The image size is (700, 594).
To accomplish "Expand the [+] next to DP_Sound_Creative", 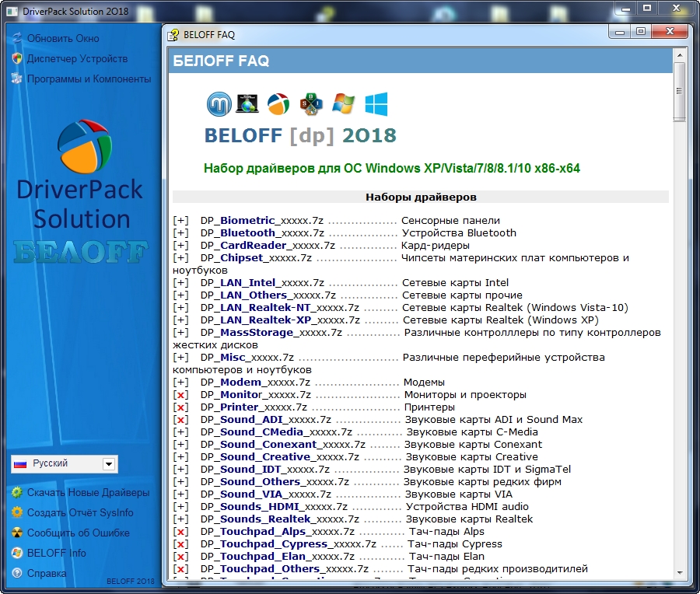I will [180, 457].
